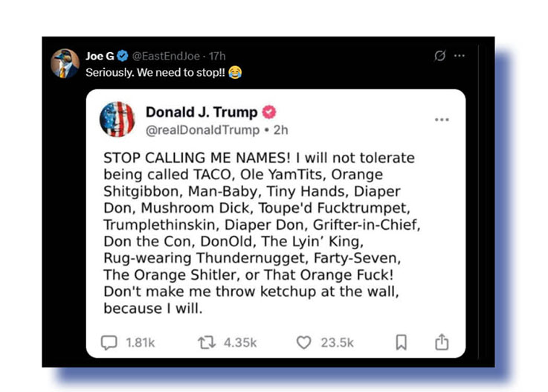
Task: Click the flag avatar on the quoted post
Action: click(117, 119)
